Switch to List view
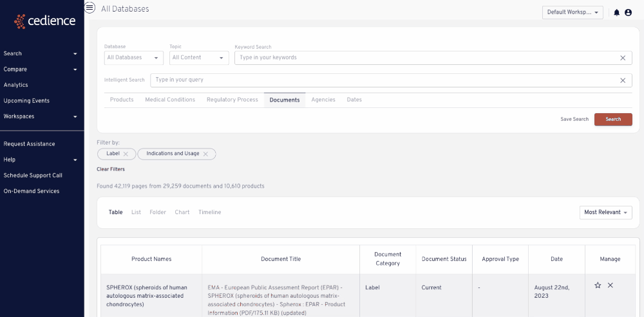Image resolution: width=644 pixels, height=317 pixels. click(136, 212)
